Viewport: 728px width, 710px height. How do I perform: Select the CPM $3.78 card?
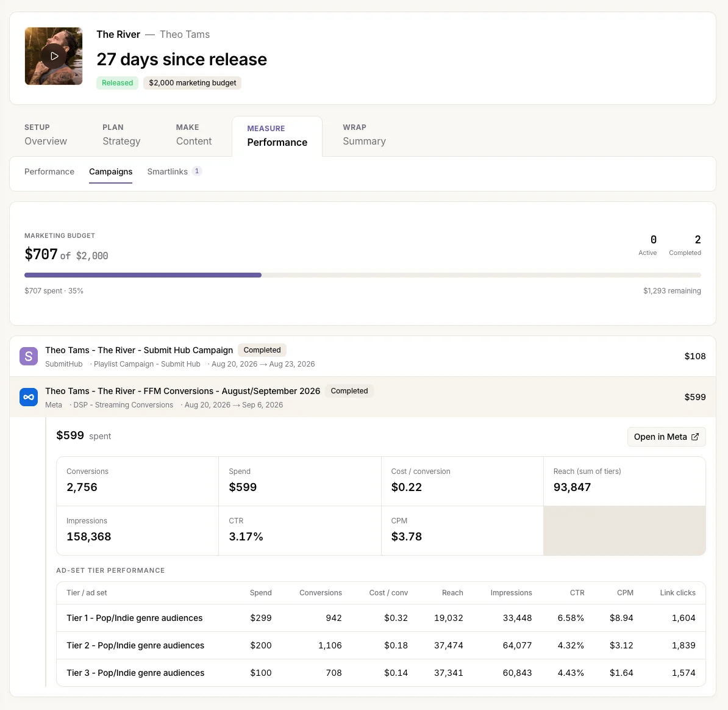pyautogui.click(x=462, y=531)
